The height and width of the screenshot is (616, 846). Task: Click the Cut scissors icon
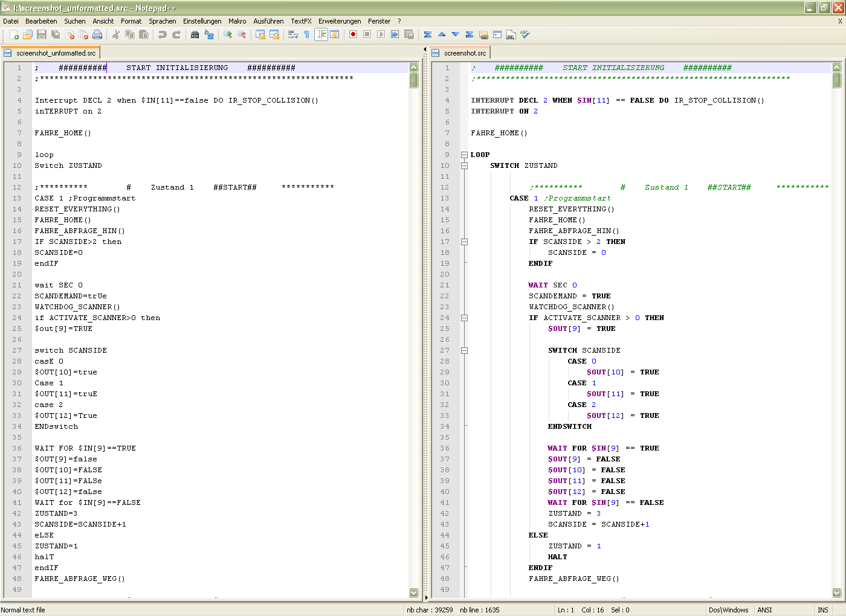point(116,35)
